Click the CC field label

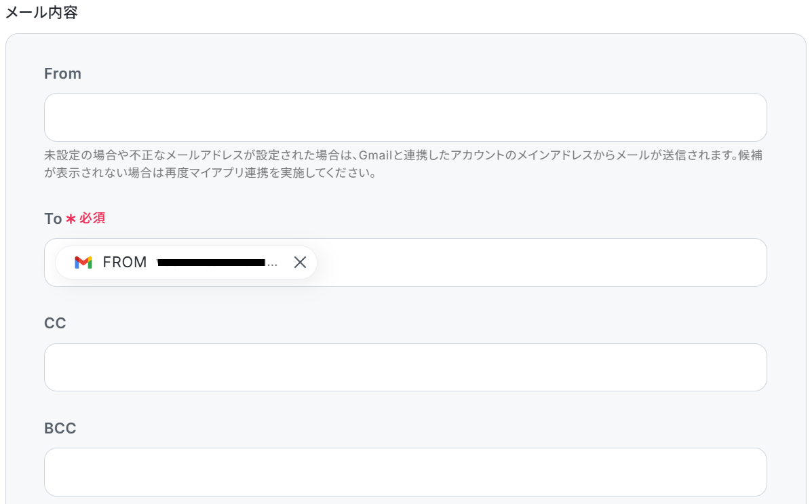tap(55, 323)
